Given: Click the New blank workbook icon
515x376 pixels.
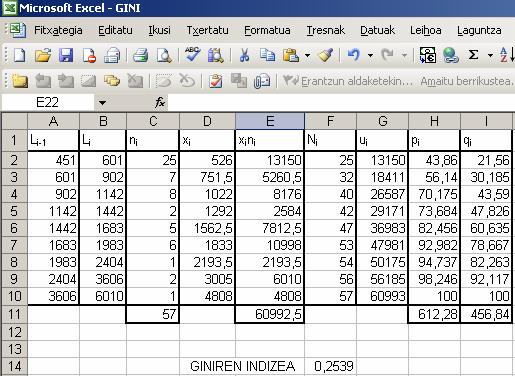Looking at the screenshot, I should click(19, 55).
